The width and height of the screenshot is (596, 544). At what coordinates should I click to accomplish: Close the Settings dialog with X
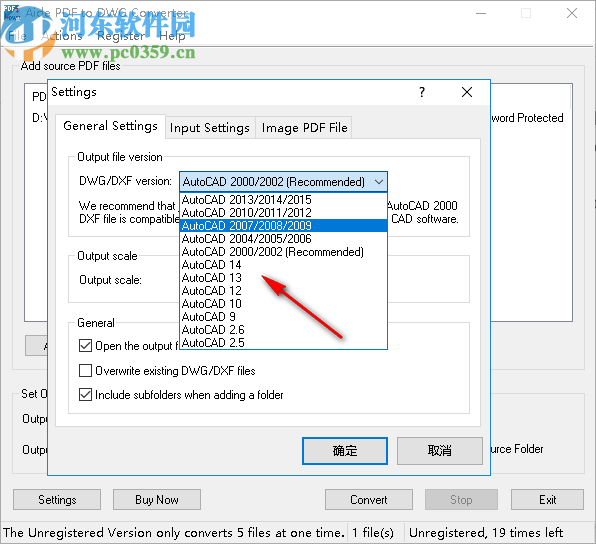[x=467, y=92]
